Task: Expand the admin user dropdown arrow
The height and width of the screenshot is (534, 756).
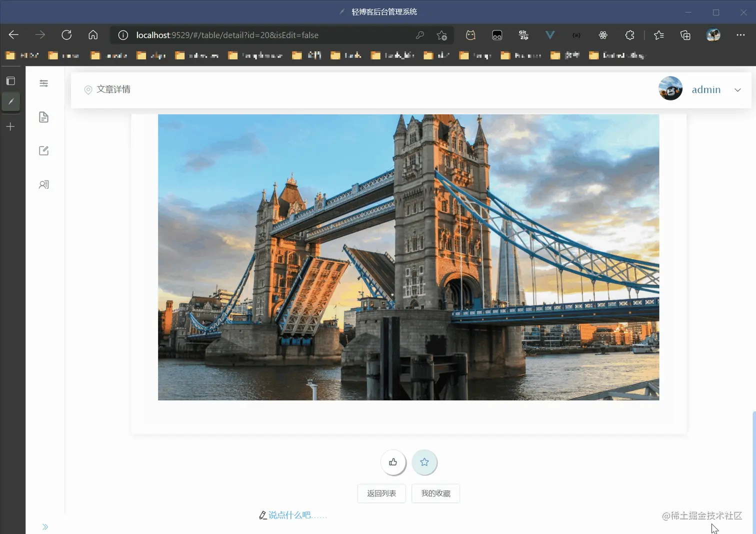Action: [x=737, y=90]
